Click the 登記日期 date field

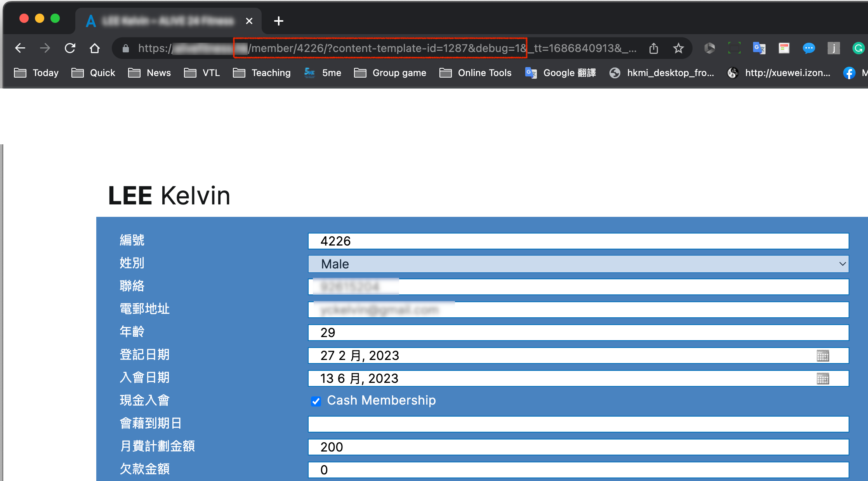pos(578,356)
